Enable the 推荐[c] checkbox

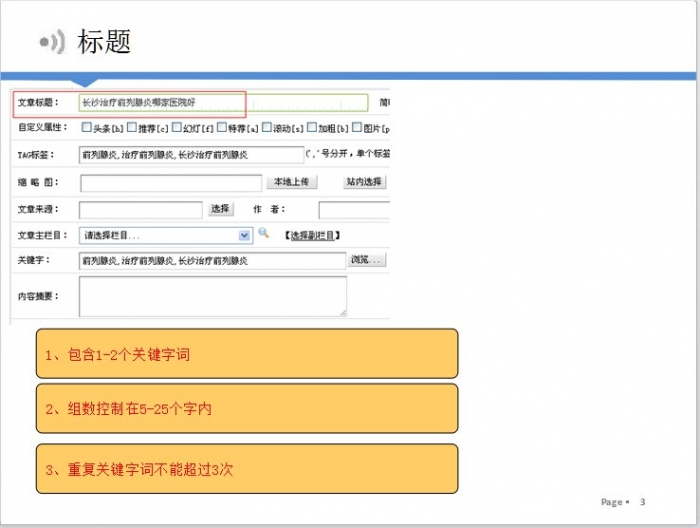pyautogui.click(x=131, y=128)
